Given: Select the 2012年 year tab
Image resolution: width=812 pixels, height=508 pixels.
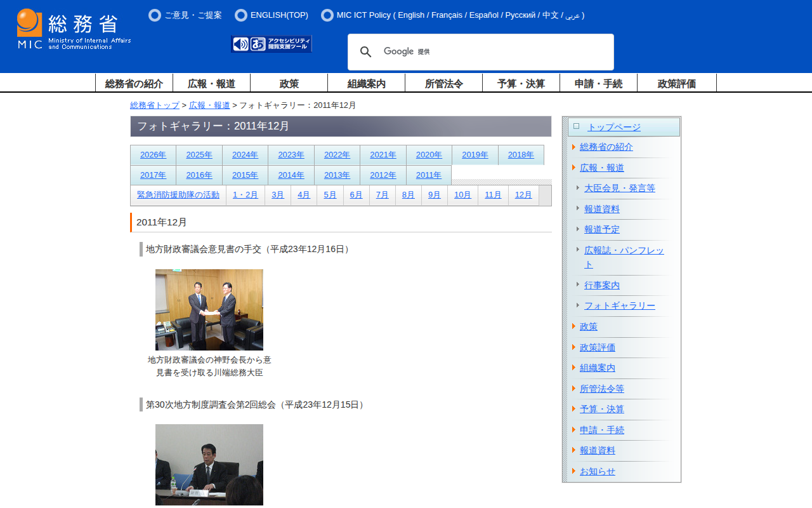Looking at the screenshot, I should (x=383, y=175).
